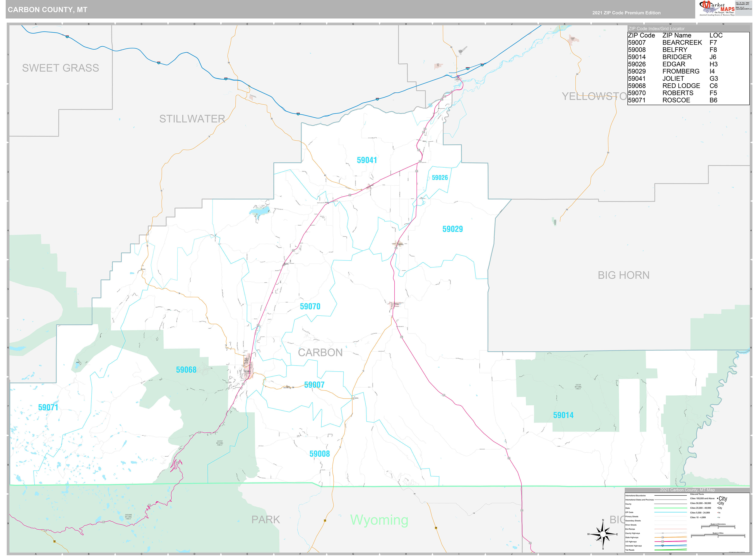The image size is (756, 556).
Task: Click the gray County line swatch in legend
Action: tap(670, 504)
